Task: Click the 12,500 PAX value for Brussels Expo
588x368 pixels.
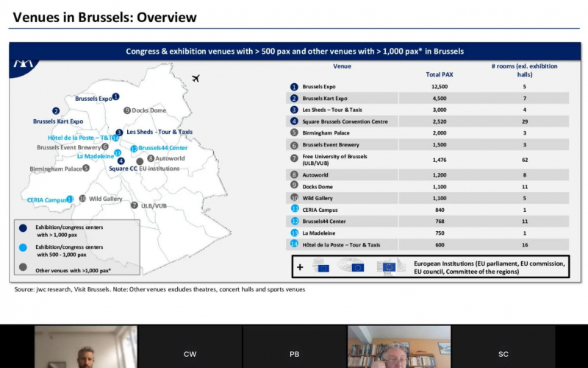Action: (440, 87)
